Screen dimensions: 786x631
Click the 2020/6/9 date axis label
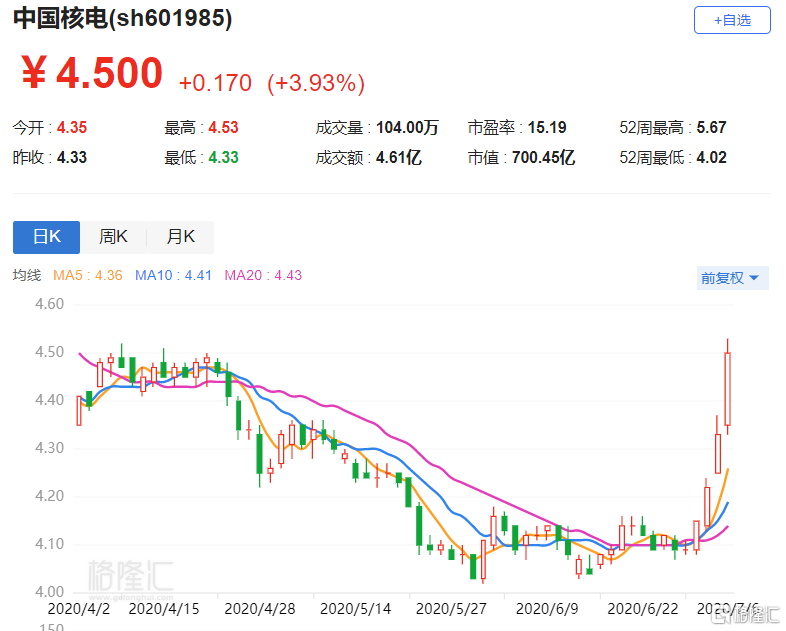pyautogui.click(x=547, y=609)
